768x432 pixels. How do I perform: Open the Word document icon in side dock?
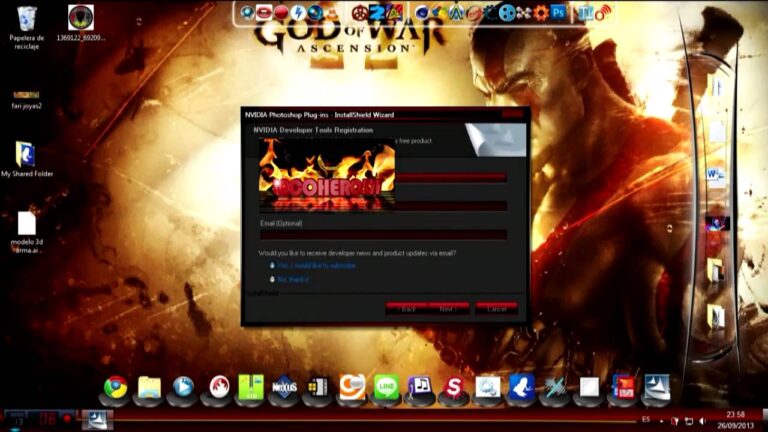(x=716, y=177)
